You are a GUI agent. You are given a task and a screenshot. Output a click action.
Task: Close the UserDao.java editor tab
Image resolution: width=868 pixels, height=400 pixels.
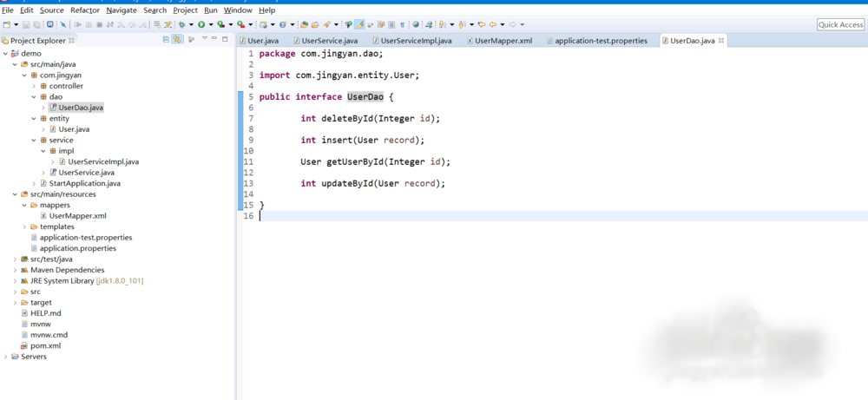pos(721,41)
